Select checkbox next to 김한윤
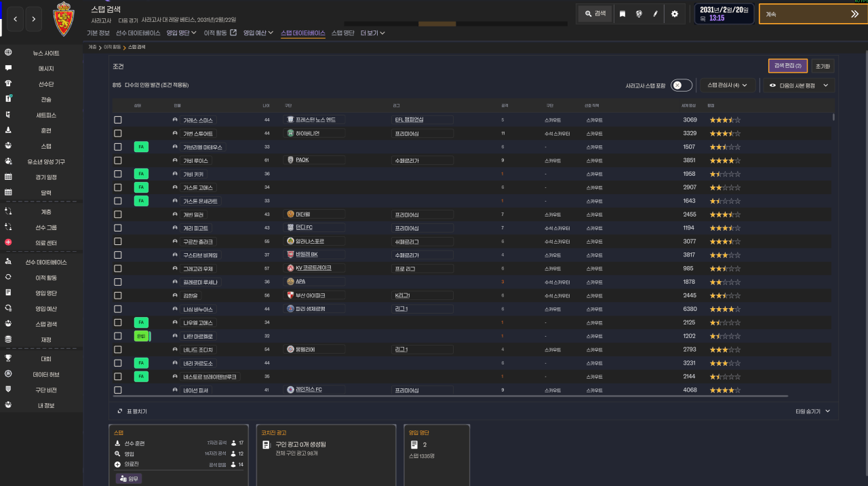Image resolution: width=868 pixels, height=486 pixels. click(x=118, y=295)
